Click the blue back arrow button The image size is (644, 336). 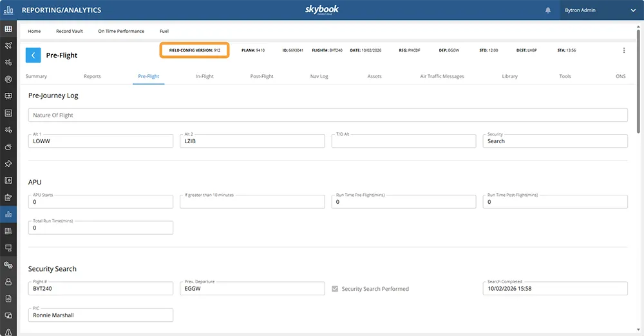coord(33,55)
